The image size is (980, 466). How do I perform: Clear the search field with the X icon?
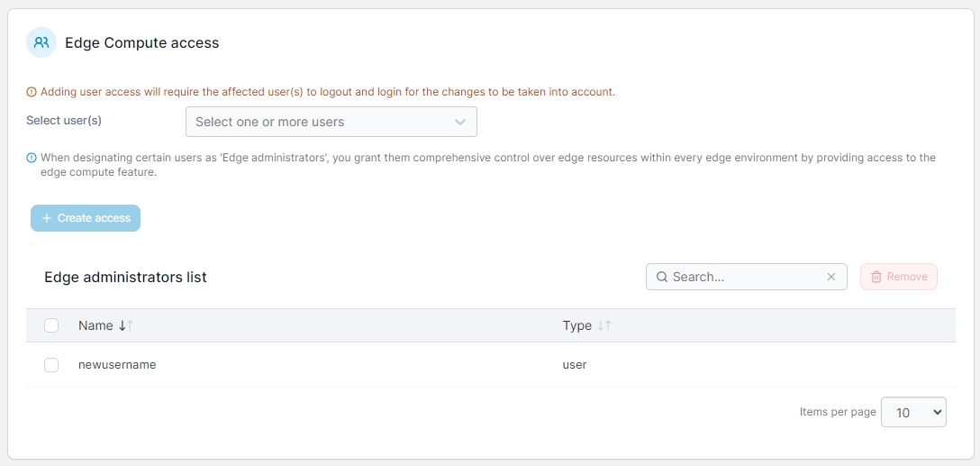pos(831,277)
